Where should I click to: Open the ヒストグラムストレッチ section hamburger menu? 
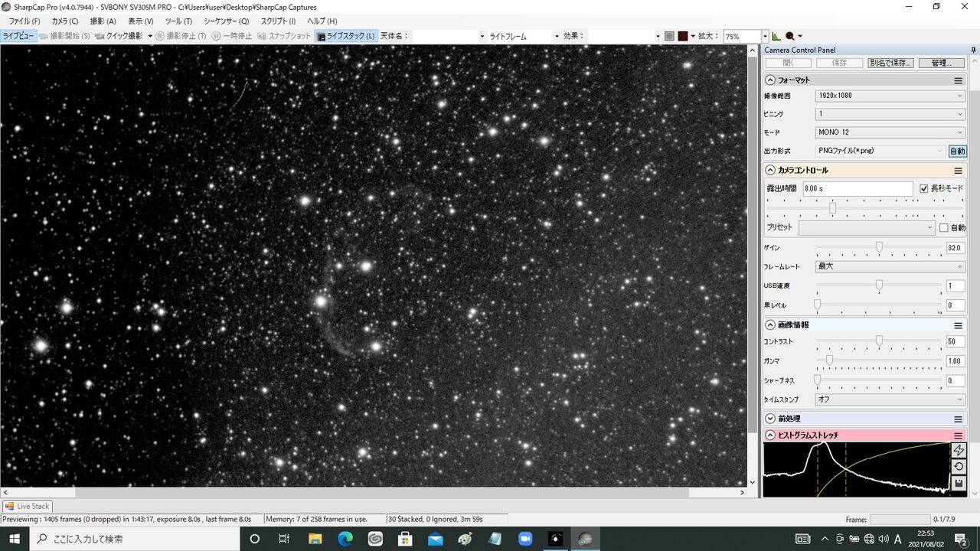click(x=958, y=435)
